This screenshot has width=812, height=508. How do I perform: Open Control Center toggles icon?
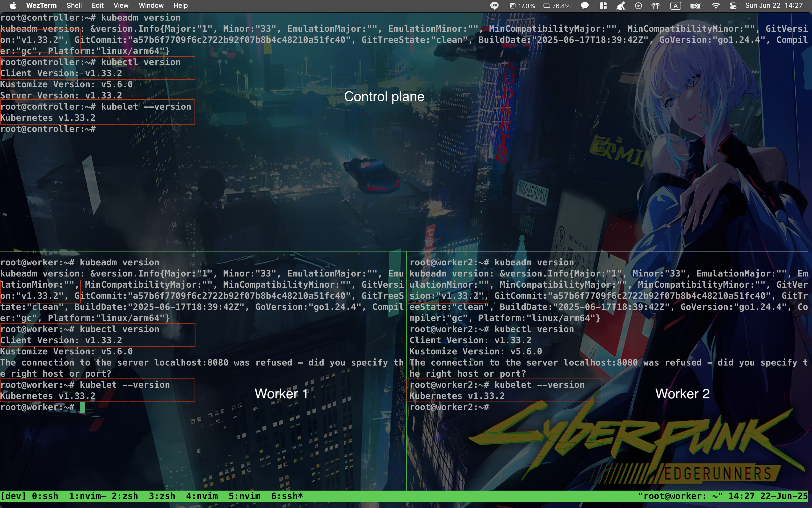click(733, 6)
